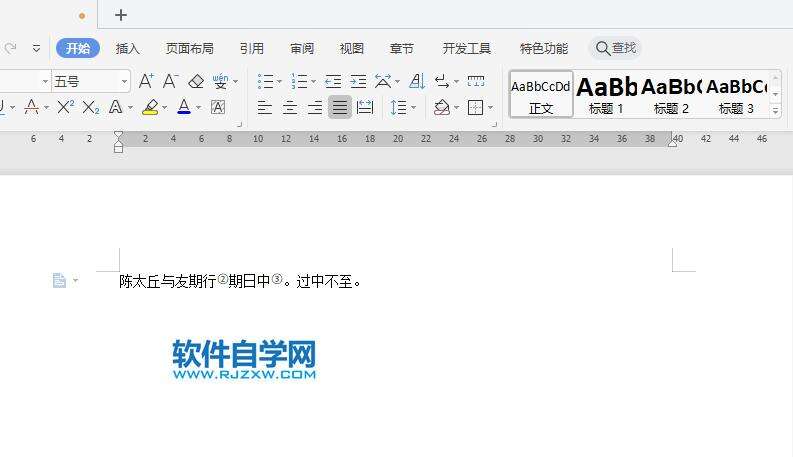
Task: Open the Chinese layout tool
Action: tap(383, 81)
